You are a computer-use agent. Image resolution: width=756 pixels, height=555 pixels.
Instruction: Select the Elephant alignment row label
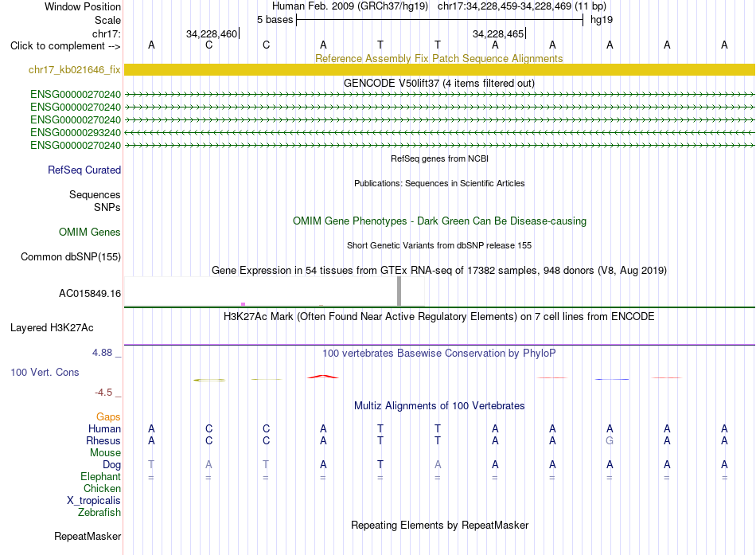[x=100, y=476]
